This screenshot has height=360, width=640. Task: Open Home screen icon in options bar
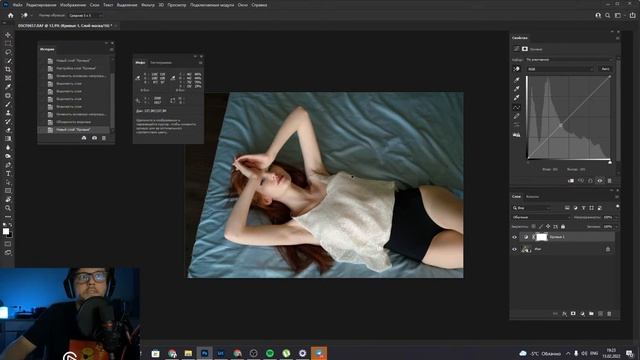click(x=11, y=16)
